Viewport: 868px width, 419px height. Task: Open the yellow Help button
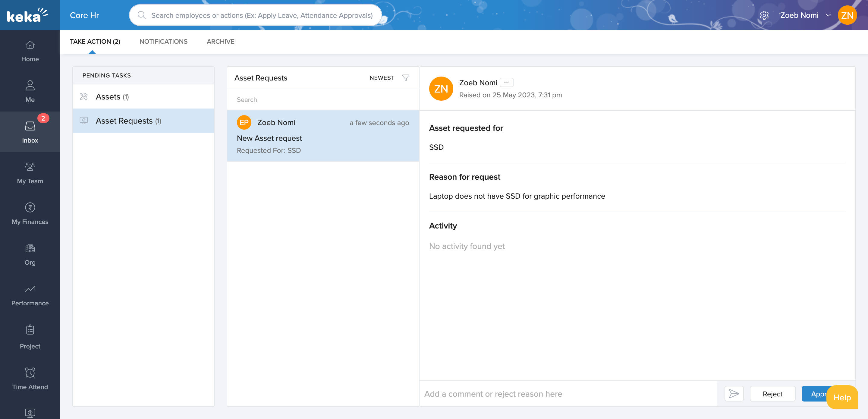[x=842, y=398]
